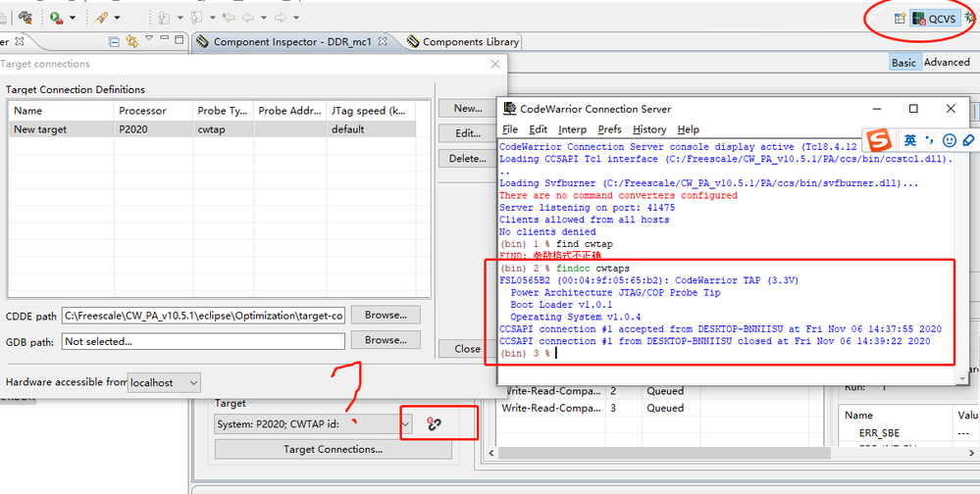The width and height of the screenshot is (980, 494).
Task: Switch to the QCVS perspective
Action: (x=935, y=19)
